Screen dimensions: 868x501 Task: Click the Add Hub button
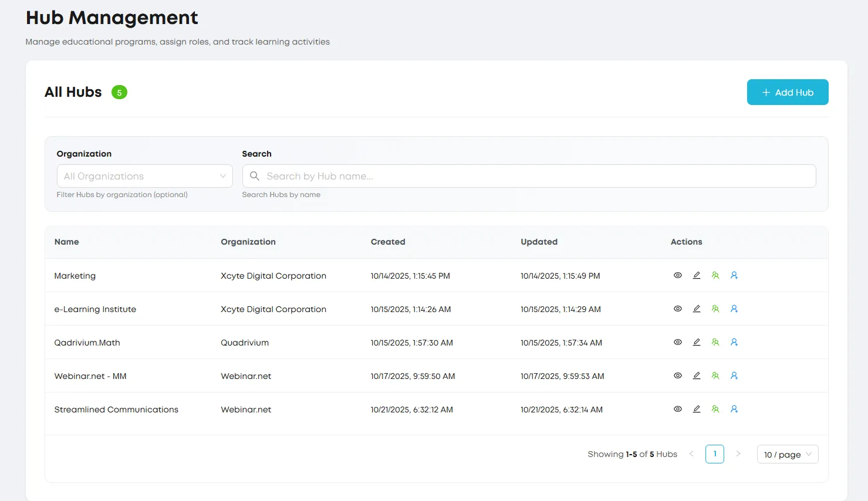tap(788, 92)
